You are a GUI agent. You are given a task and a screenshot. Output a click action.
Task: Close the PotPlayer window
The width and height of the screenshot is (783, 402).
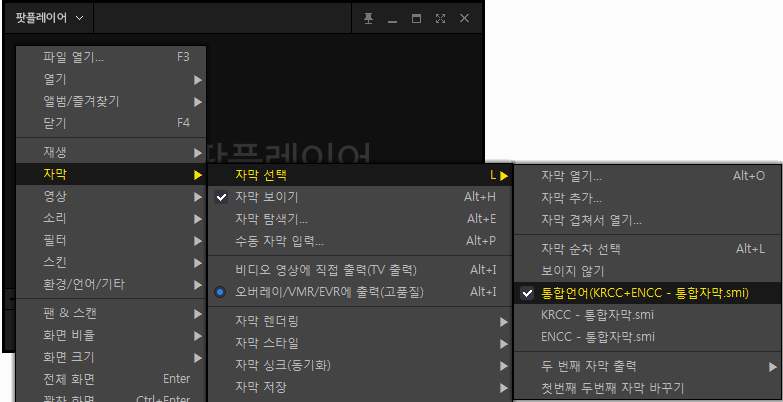[464, 18]
